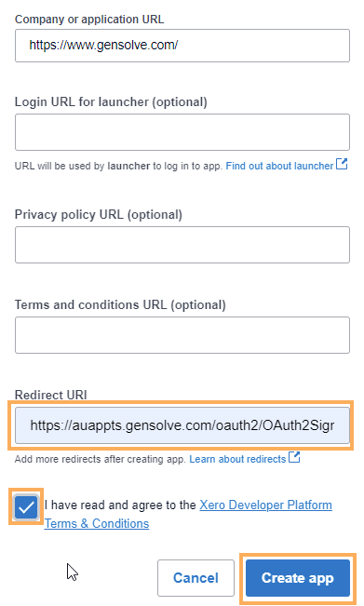The width and height of the screenshot is (364, 606).
Task: Click the 'Redirect URI' field label
Action: click(50, 395)
